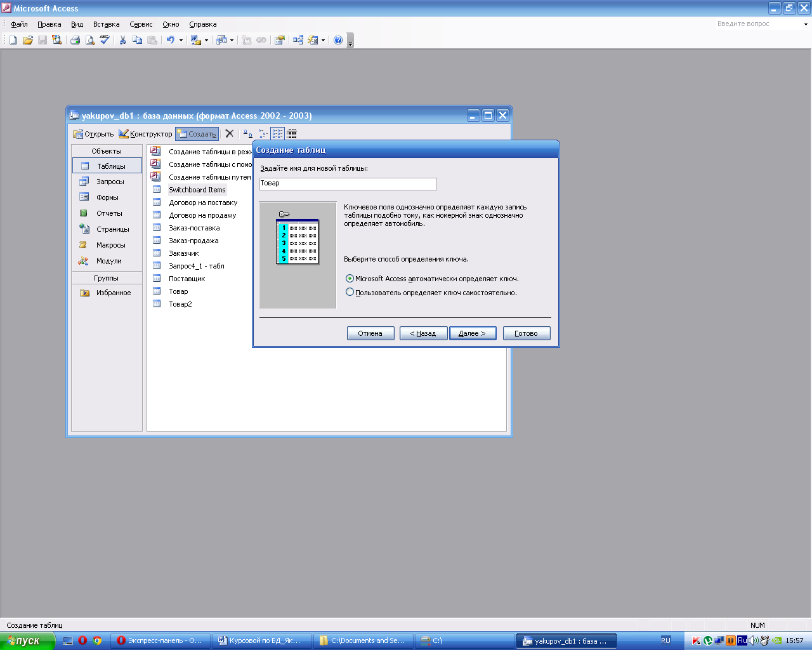This screenshot has height=650, width=812.
Task: Click the Delete X icon in database window
Action: tap(230, 133)
